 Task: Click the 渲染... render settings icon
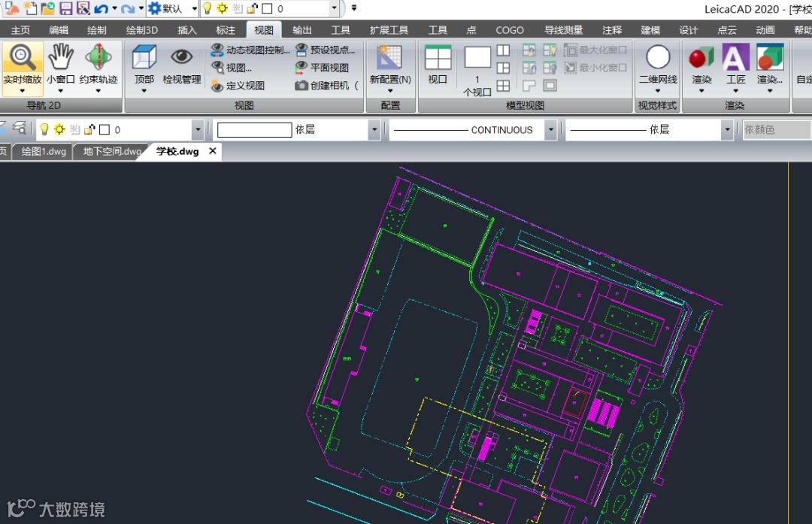[x=770, y=57]
